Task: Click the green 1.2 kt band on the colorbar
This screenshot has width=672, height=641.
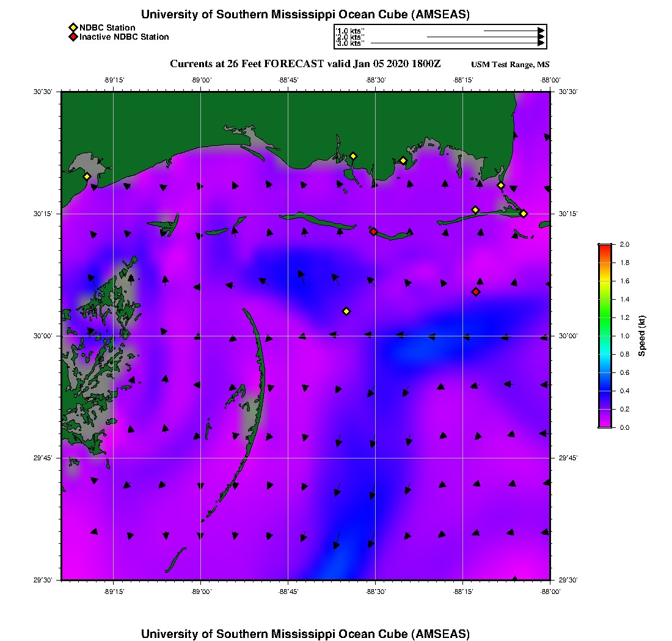Action: tap(605, 317)
